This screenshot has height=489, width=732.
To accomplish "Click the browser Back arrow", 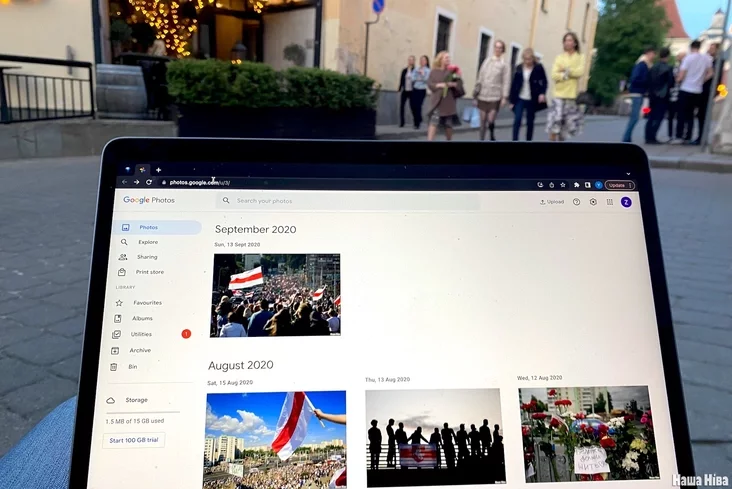I will pos(125,182).
